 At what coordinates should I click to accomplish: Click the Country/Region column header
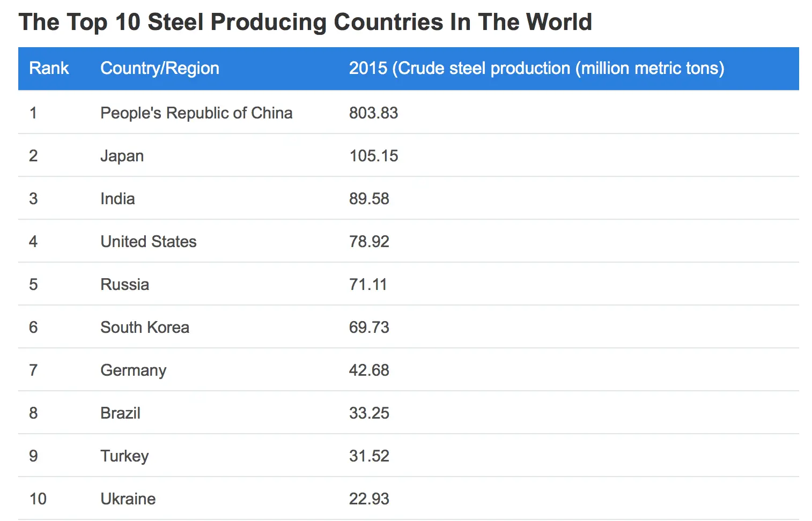click(160, 68)
